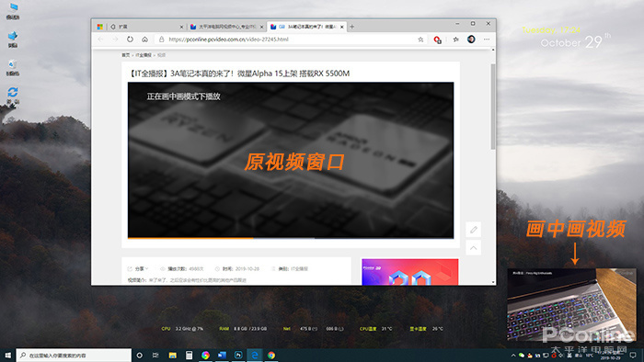This screenshot has height=362, width=644.
Task: Open the IT全播报 breadcrumb link
Action: [x=144, y=55]
